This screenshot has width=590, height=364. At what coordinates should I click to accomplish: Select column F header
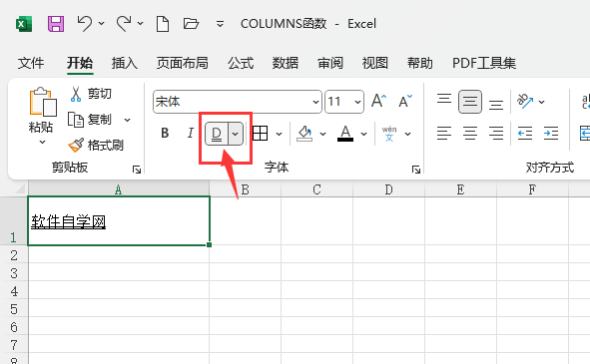(532, 189)
